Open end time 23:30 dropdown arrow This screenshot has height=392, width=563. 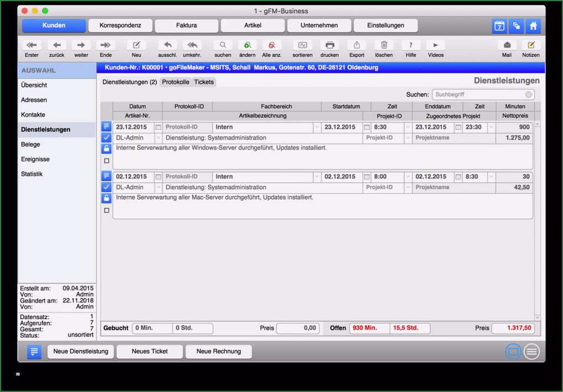491,127
